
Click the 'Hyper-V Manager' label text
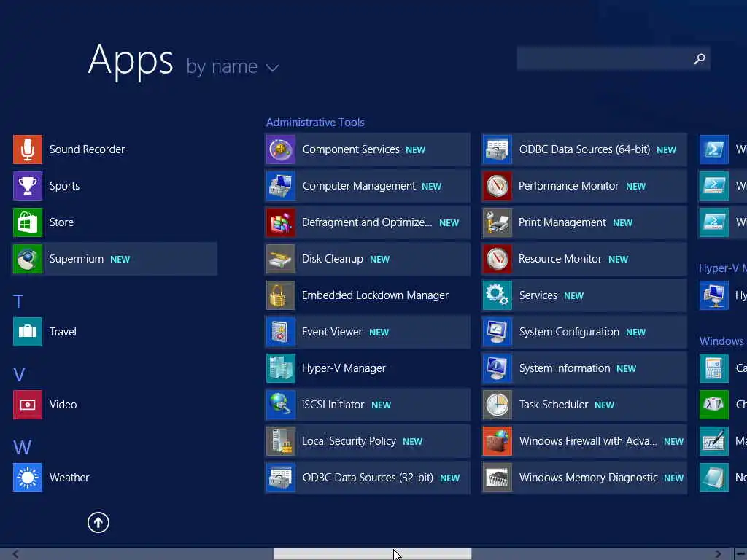(344, 368)
